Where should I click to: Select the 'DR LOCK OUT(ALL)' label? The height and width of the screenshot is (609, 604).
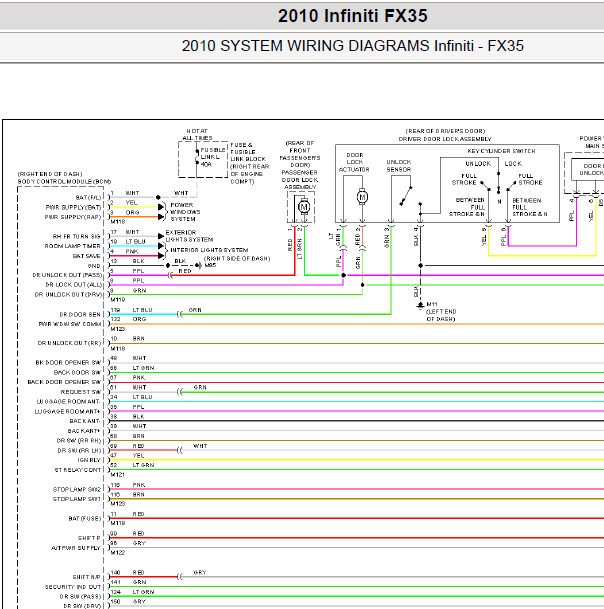point(74,285)
